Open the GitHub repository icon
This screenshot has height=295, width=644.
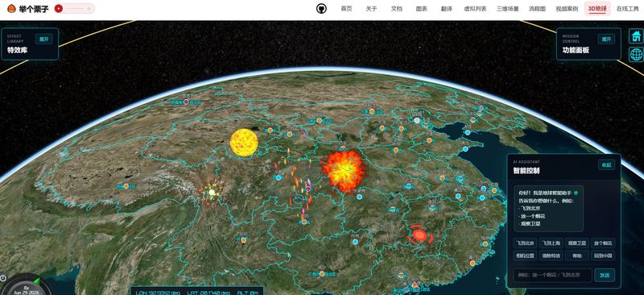[x=321, y=9]
